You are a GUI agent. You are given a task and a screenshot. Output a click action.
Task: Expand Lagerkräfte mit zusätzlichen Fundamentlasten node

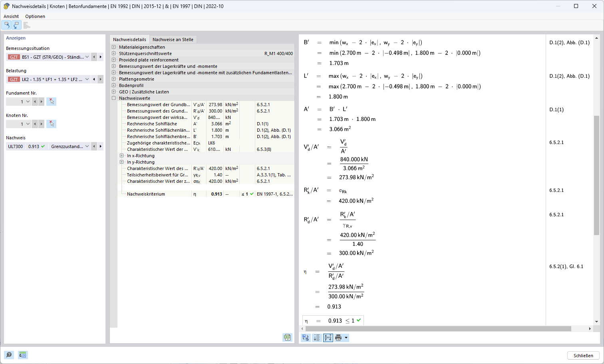pyautogui.click(x=114, y=73)
